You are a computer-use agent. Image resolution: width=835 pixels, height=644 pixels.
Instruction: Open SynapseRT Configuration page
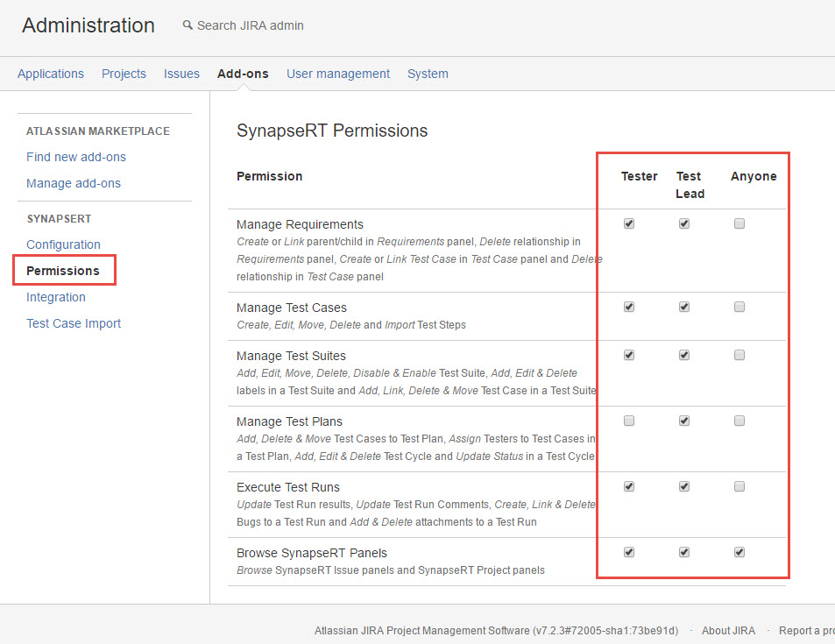63,244
